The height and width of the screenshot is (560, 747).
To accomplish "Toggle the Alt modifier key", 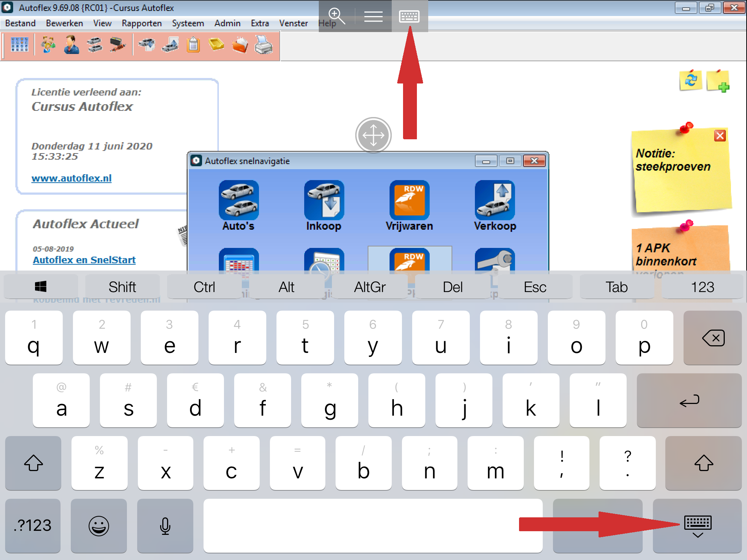I will coord(287,287).
